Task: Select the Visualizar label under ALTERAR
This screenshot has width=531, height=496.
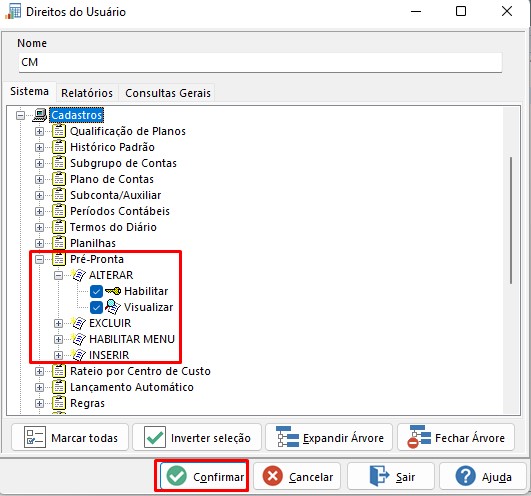Action: (148, 307)
